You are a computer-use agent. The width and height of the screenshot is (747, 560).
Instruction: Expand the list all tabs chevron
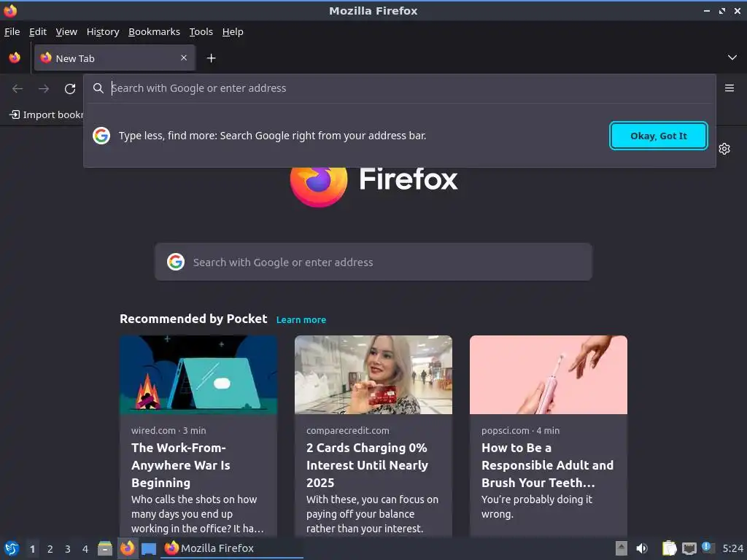click(732, 58)
